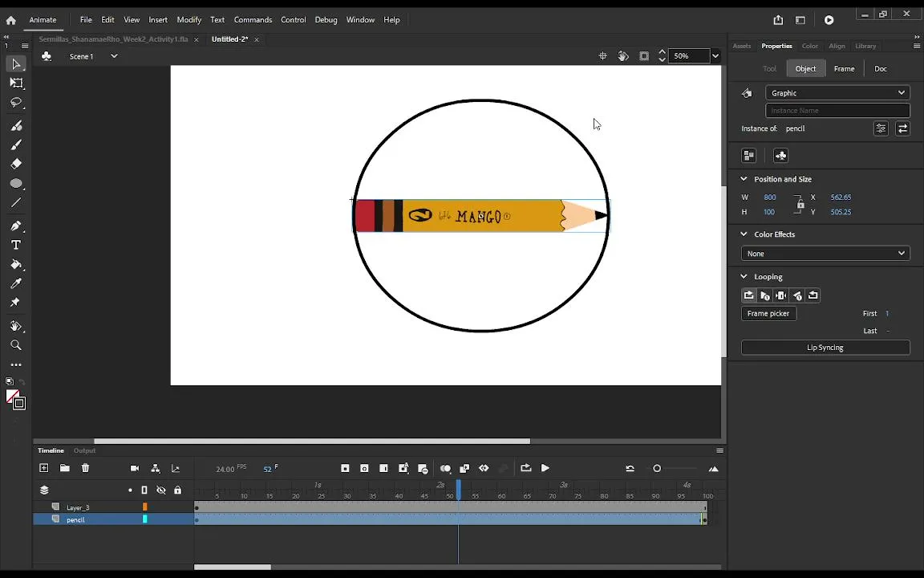924x578 pixels.
Task: Open the Commands menu
Action: (253, 20)
